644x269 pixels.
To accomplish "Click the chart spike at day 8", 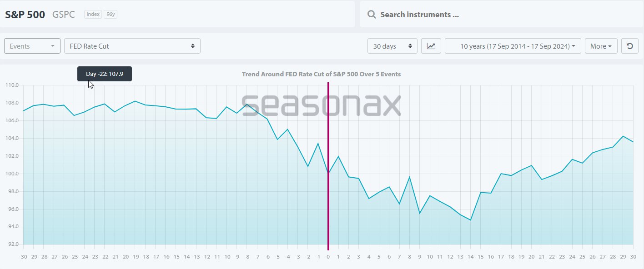I will pyautogui.click(x=409, y=177).
